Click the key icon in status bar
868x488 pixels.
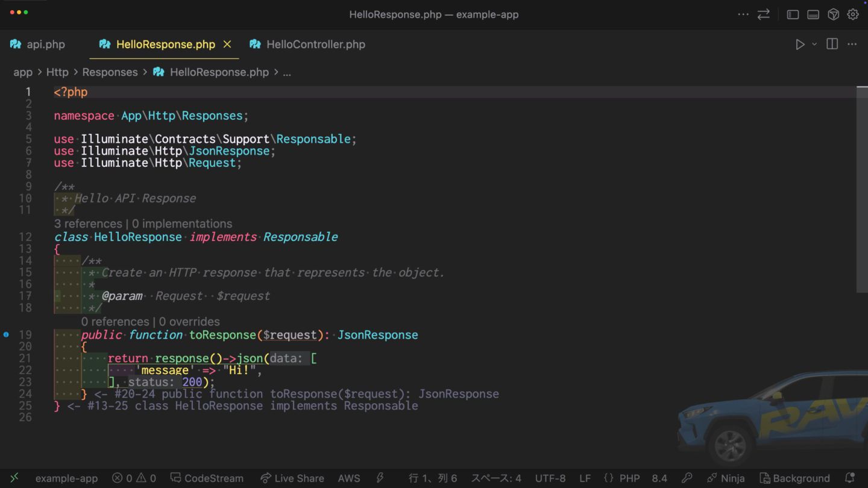(x=687, y=478)
